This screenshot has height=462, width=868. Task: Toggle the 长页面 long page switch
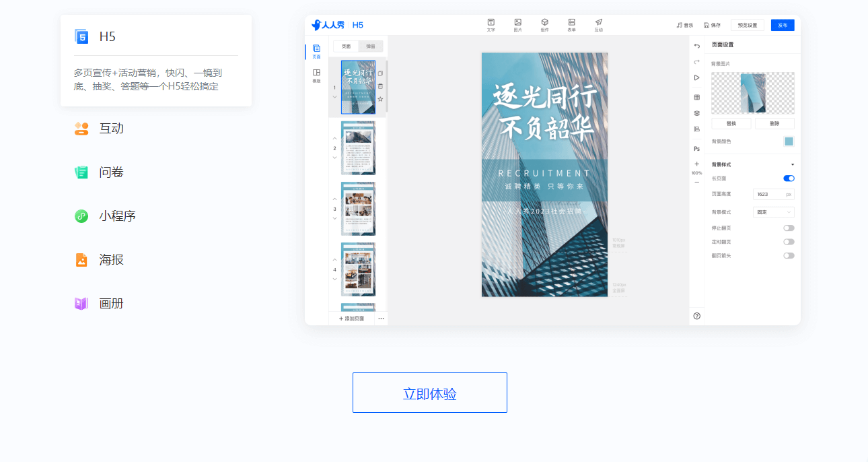789,178
